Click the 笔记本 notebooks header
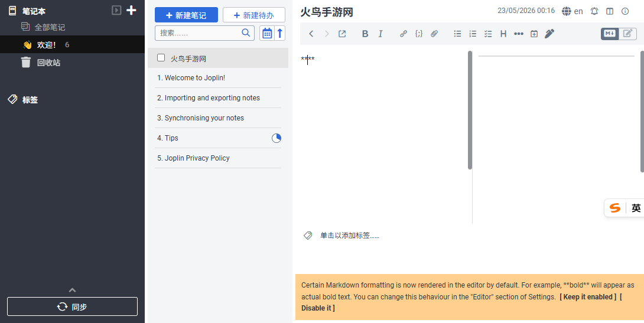Screen dimensions: 644x323 pyautogui.click(x=34, y=11)
